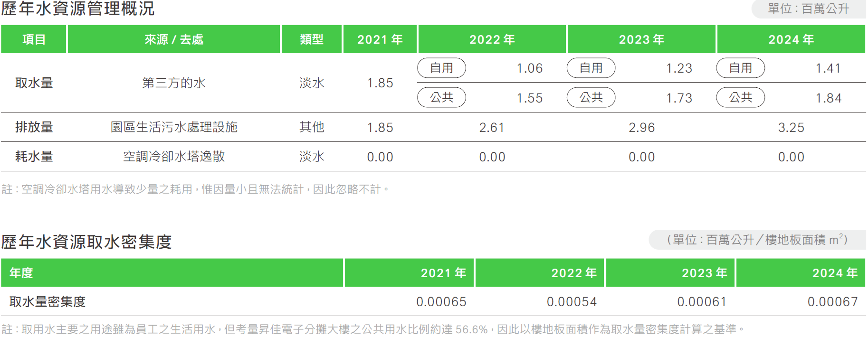Screen dimensions: 868x337
Task: Click the 自用 pill under 2022 年
Action: pos(441,68)
